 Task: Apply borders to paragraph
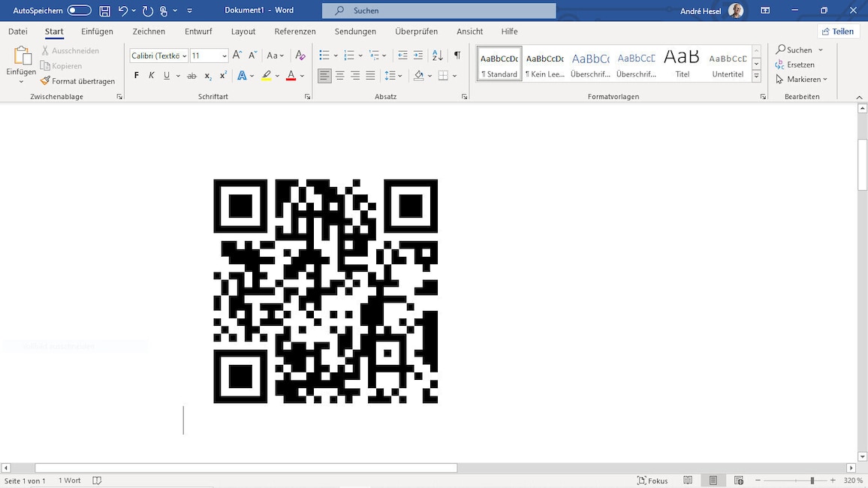(443, 75)
